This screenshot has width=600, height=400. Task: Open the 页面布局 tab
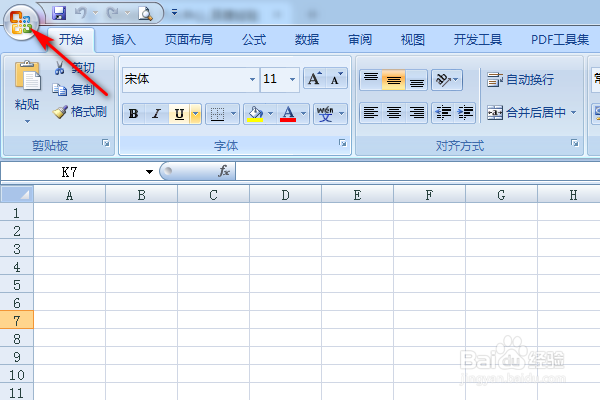(x=189, y=39)
